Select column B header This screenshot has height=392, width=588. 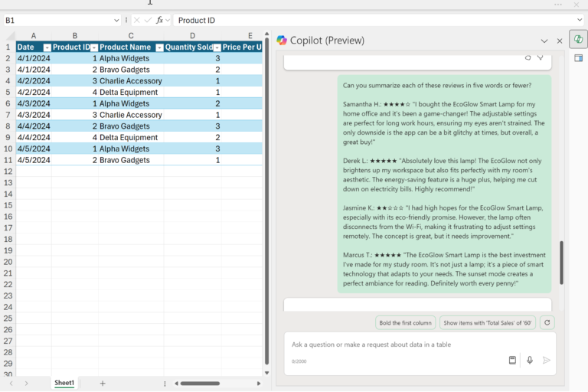point(74,36)
